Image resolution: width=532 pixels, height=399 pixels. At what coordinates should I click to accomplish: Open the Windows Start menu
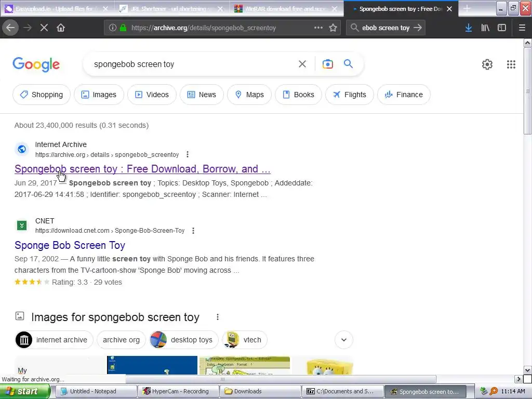point(25,391)
